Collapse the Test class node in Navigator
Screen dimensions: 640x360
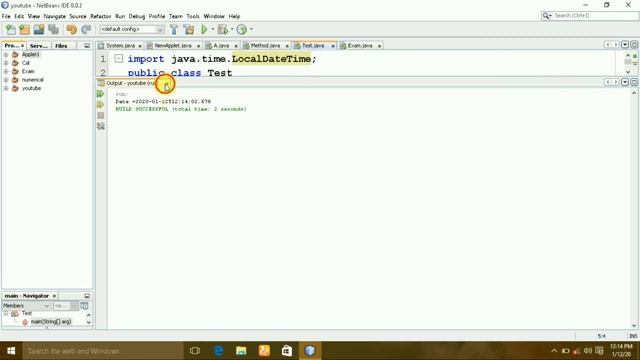click(x=6, y=313)
